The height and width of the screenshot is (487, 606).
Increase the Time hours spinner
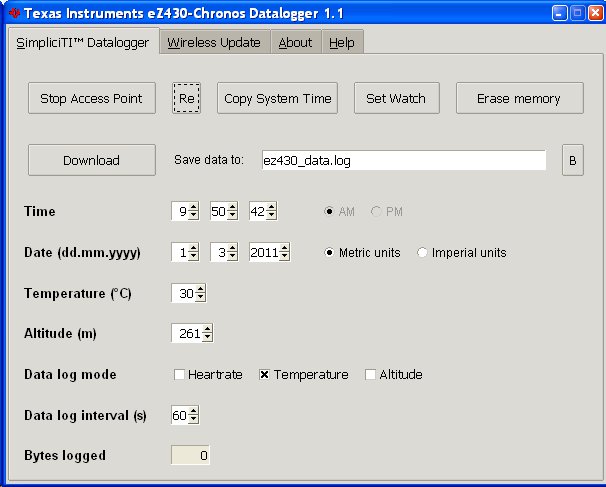[194, 207]
